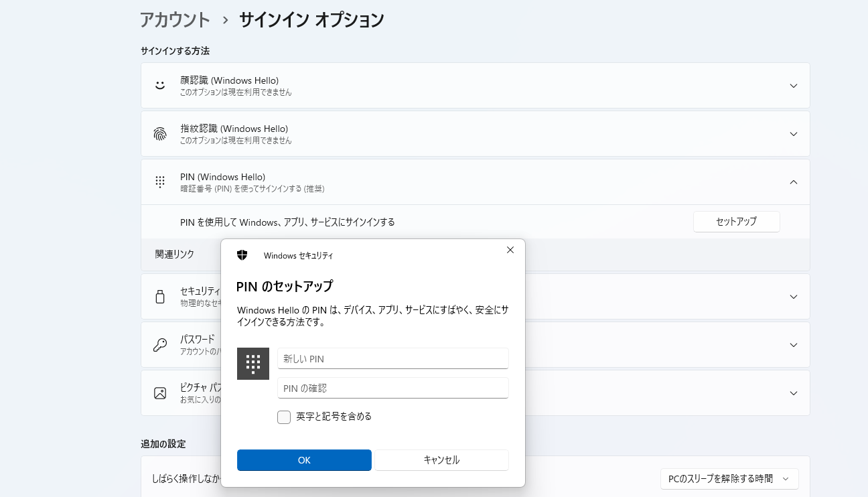This screenshot has height=497, width=868.
Task: Click the セットアップ button
Action: click(x=737, y=222)
